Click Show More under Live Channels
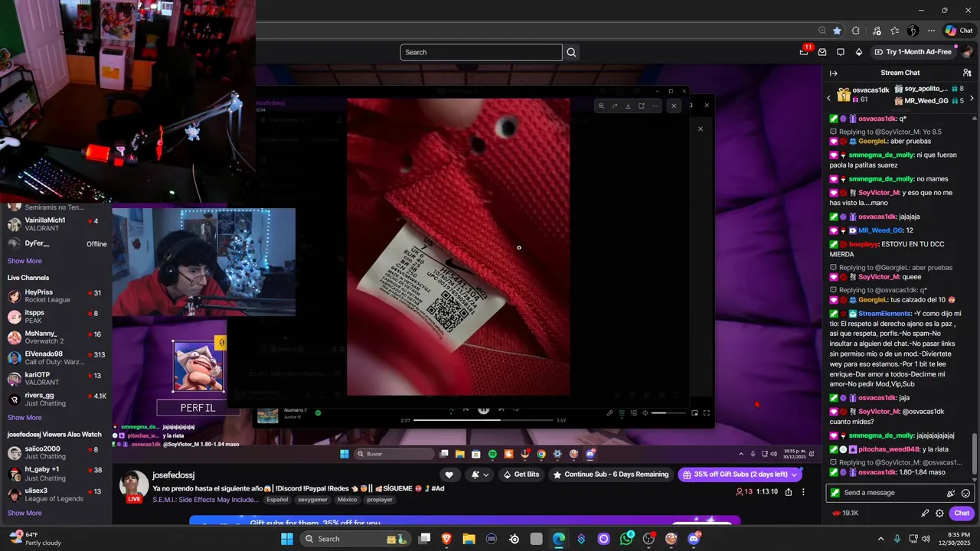 (x=24, y=418)
